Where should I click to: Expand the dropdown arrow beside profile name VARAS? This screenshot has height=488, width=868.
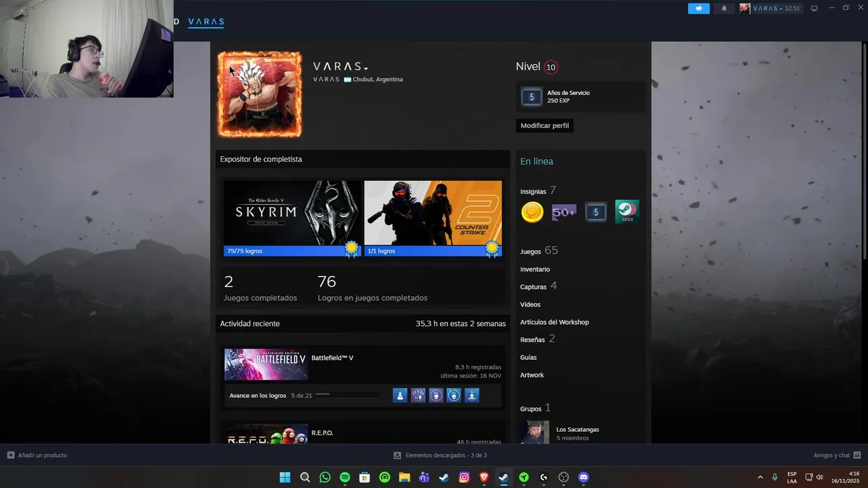pos(366,68)
